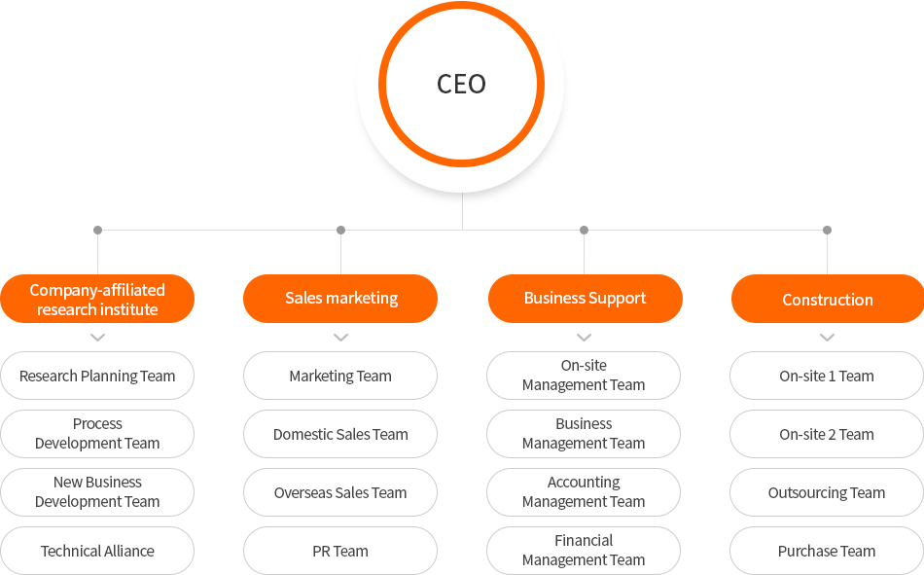The image size is (924, 575).
Task: Choose Process Development Team
Action: 97,434
